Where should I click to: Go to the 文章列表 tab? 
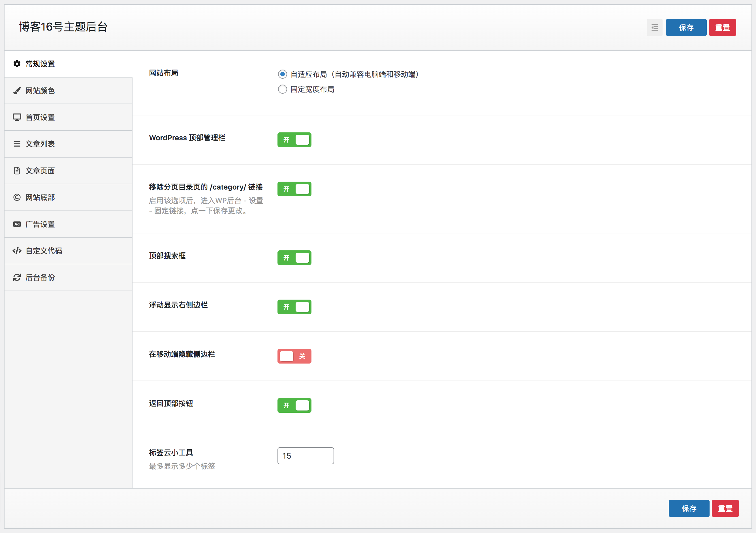[69, 144]
